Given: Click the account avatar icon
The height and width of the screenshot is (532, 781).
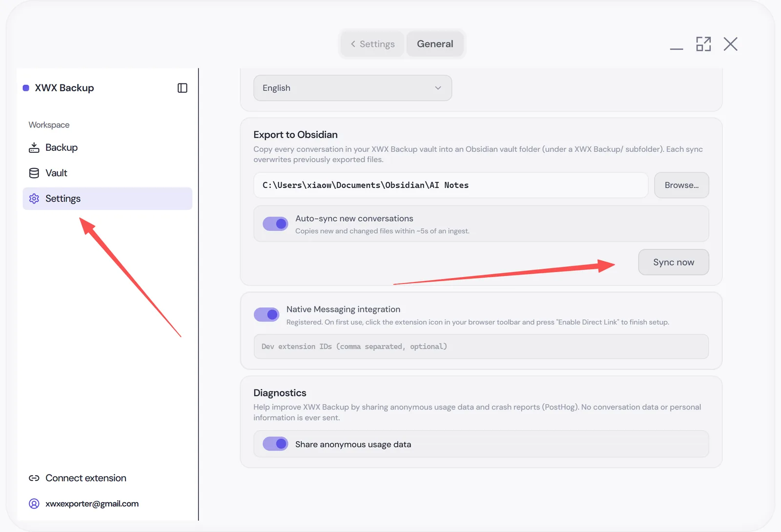Looking at the screenshot, I should (34, 504).
